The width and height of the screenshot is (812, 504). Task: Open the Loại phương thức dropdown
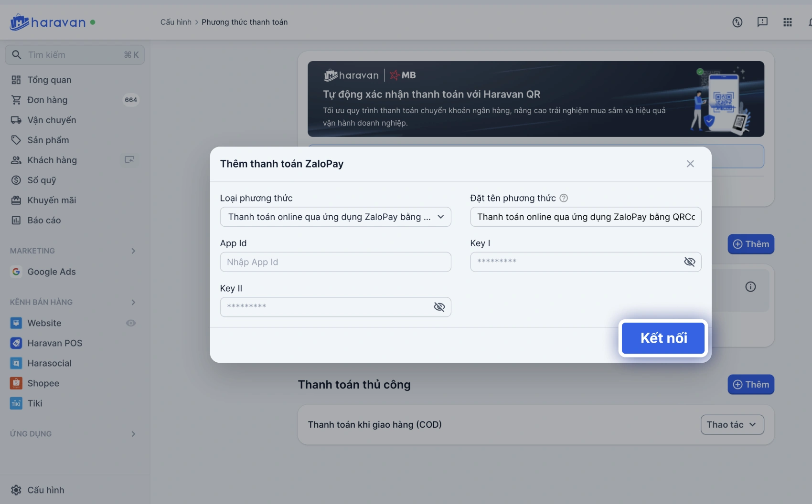click(x=335, y=217)
